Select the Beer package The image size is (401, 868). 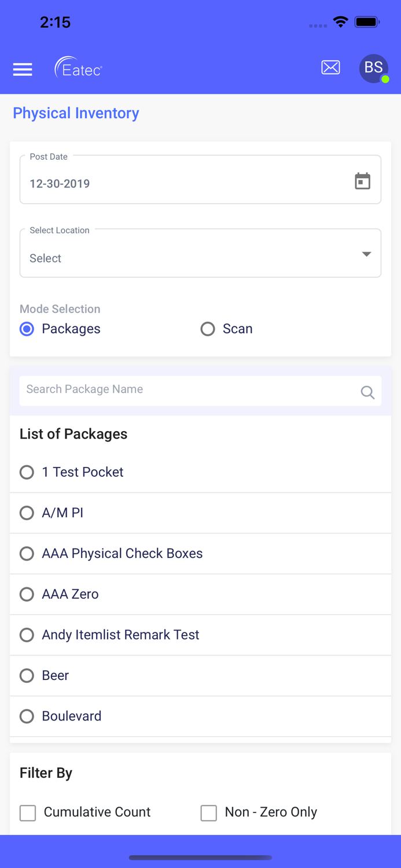pos(27,675)
